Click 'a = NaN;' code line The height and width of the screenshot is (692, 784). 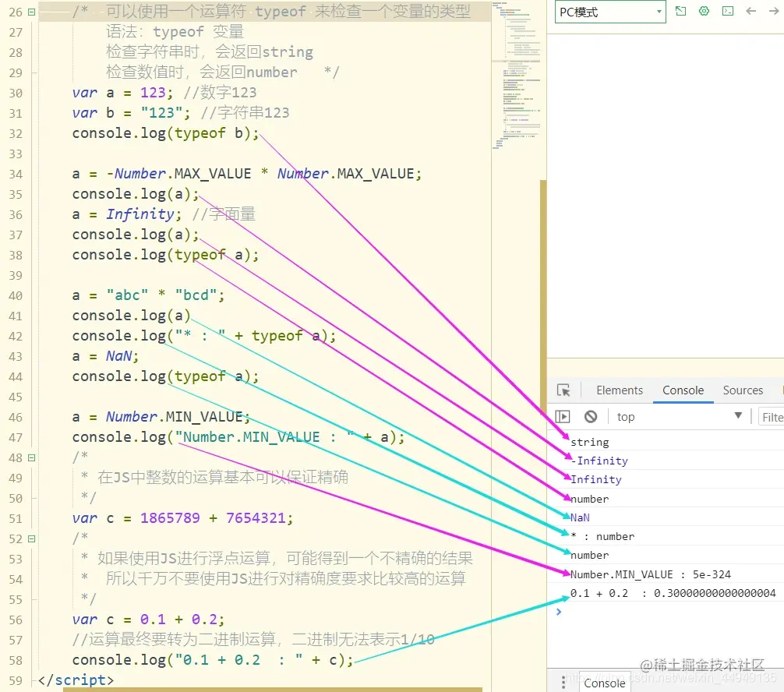click(105, 356)
